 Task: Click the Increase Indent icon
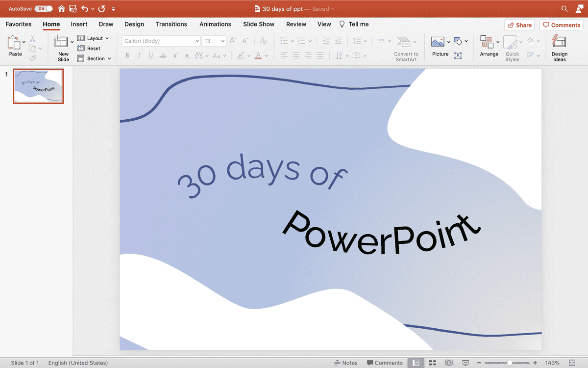pyautogui.click(x=338, y=41)
